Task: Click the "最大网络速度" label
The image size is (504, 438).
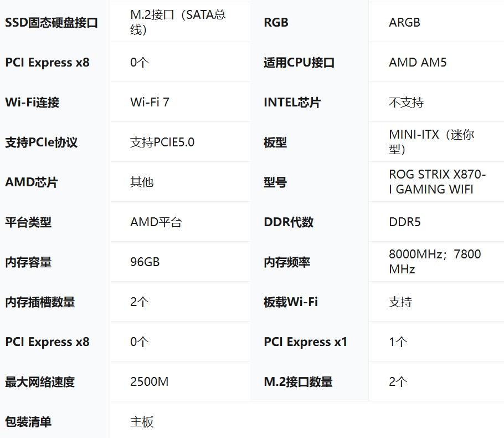Action: click(40, 381)
